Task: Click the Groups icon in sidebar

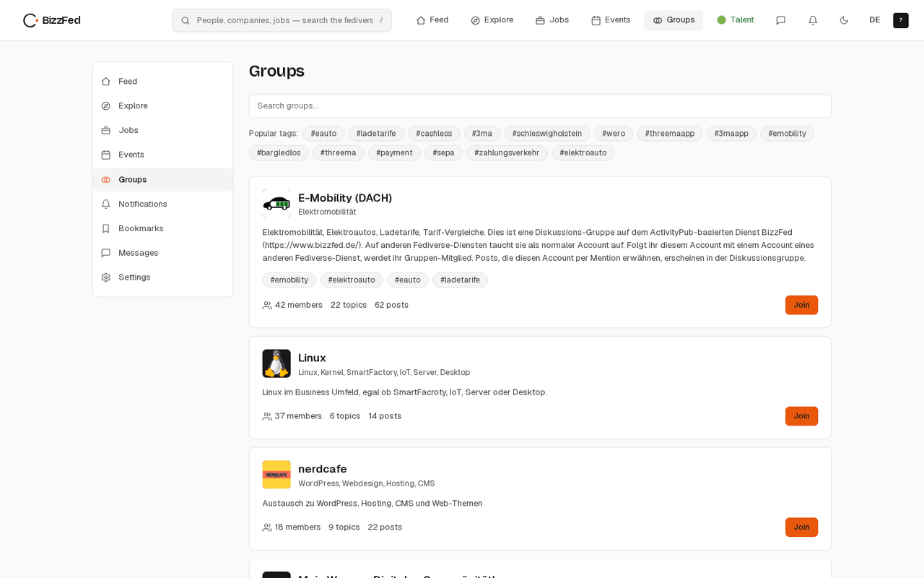Action: point(106,180)
